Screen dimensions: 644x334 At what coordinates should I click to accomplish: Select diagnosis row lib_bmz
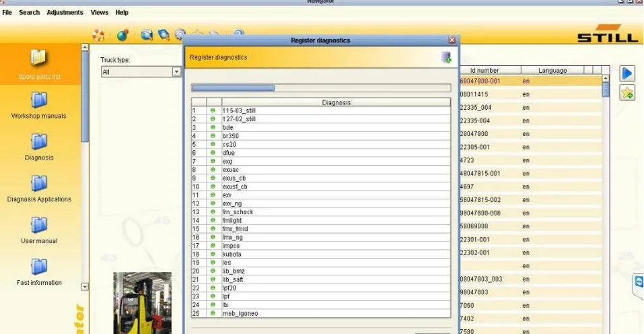[x=321, y=271]
